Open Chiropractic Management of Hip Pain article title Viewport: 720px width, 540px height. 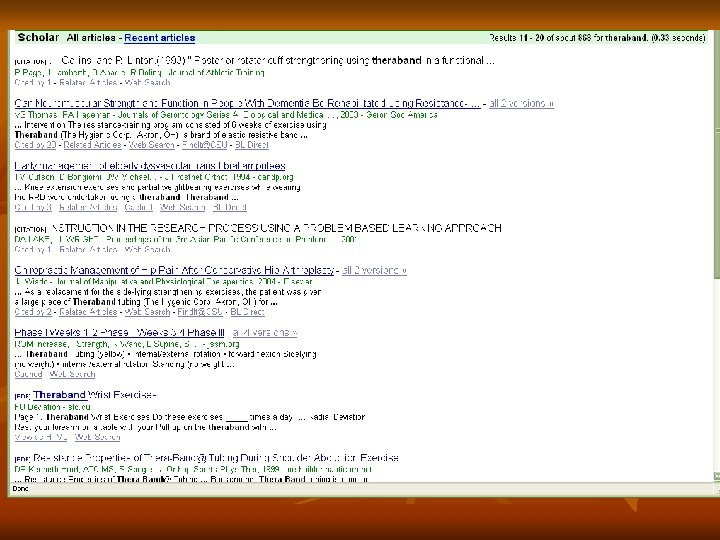point(174,270)
